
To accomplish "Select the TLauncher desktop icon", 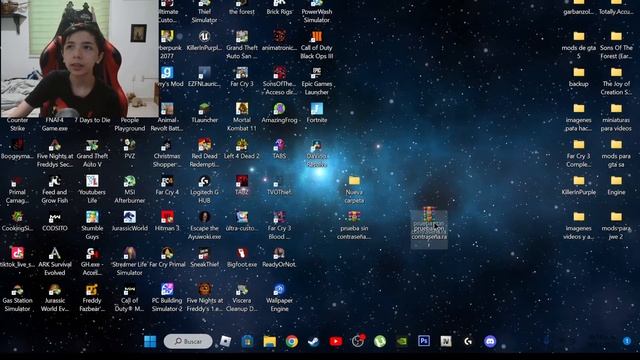I will pyautogui.click(x=204, y=113).
